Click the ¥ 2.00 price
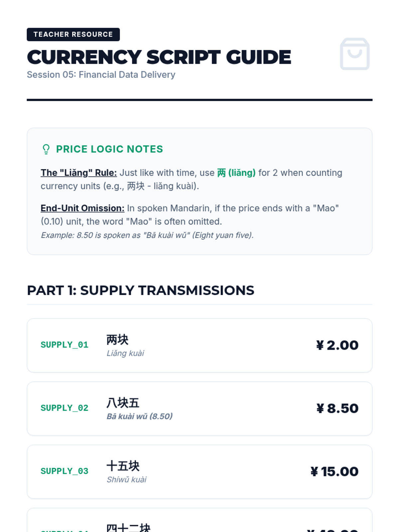Image resolution: width=399 pixels, height=532 pixels. (337, 345)
